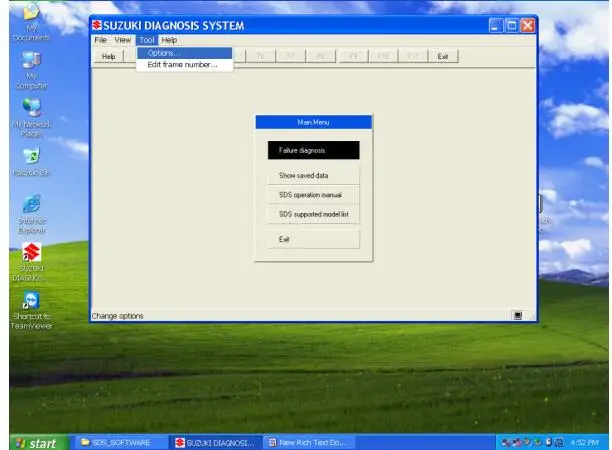The width and height of the screenshot is (612, 450).
Task: Click the Show saved data button
Action: 313,176
